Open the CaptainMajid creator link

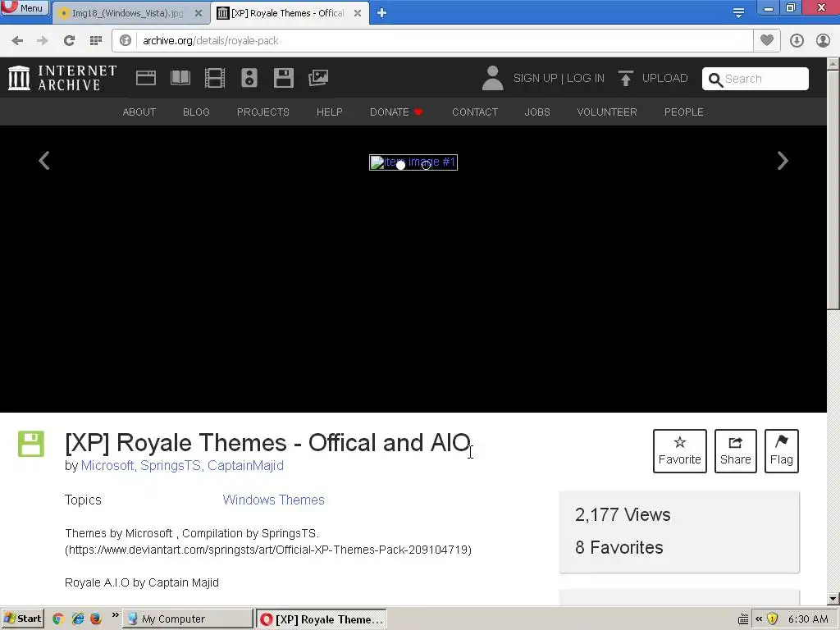pos(246,466)
